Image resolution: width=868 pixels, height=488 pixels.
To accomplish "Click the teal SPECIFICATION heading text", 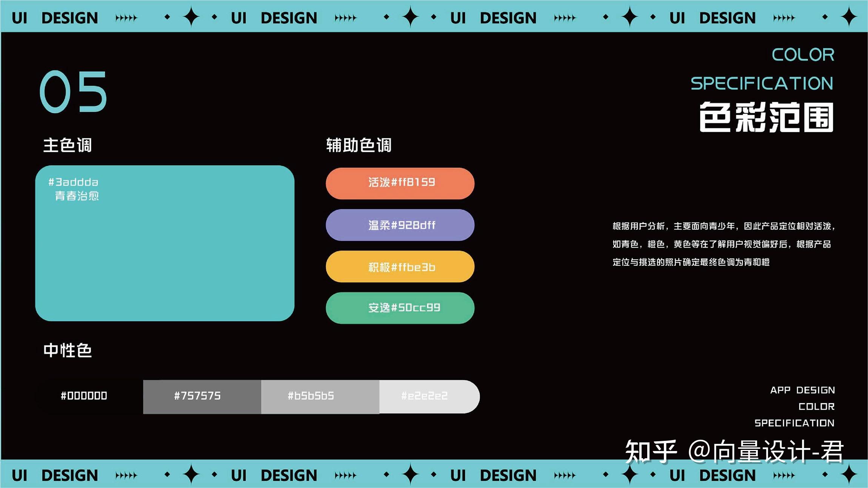I will [762, 83].
